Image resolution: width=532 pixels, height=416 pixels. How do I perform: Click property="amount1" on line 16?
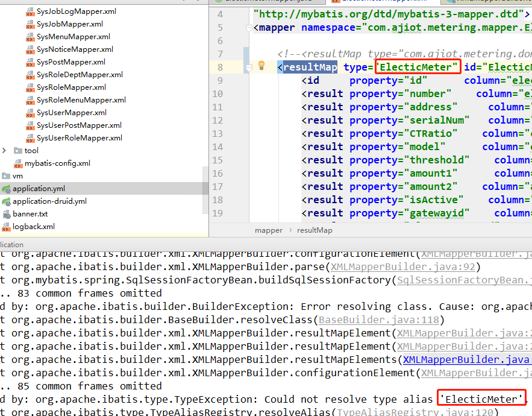tap(404, 173)
